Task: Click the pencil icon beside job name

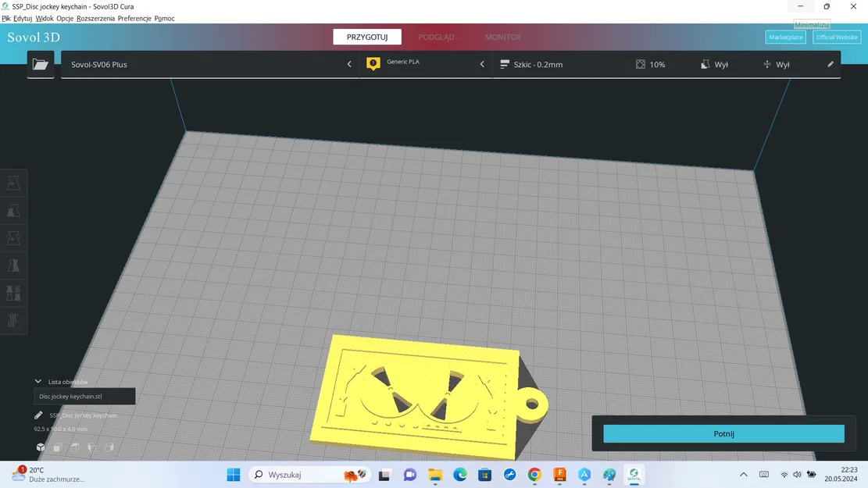Action: click(38, 415)
